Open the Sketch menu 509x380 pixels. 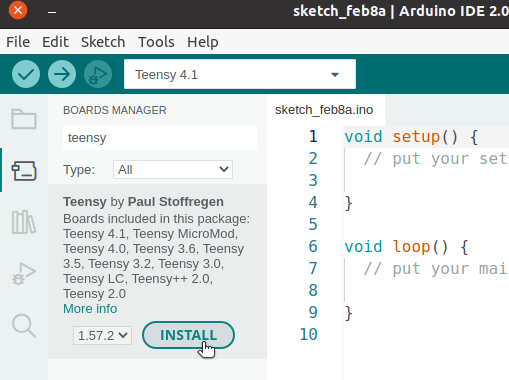point(103,42)
